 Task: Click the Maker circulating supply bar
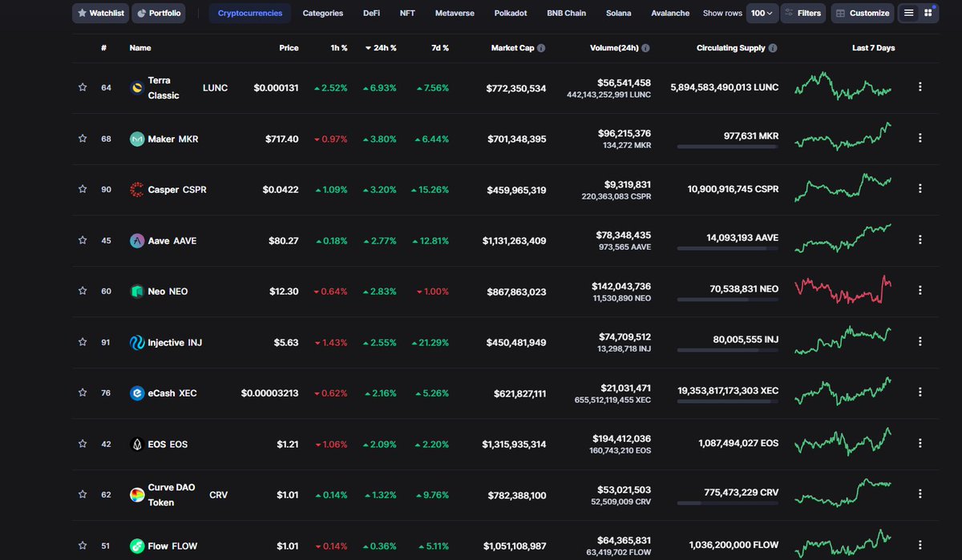[x=727, y=147]
